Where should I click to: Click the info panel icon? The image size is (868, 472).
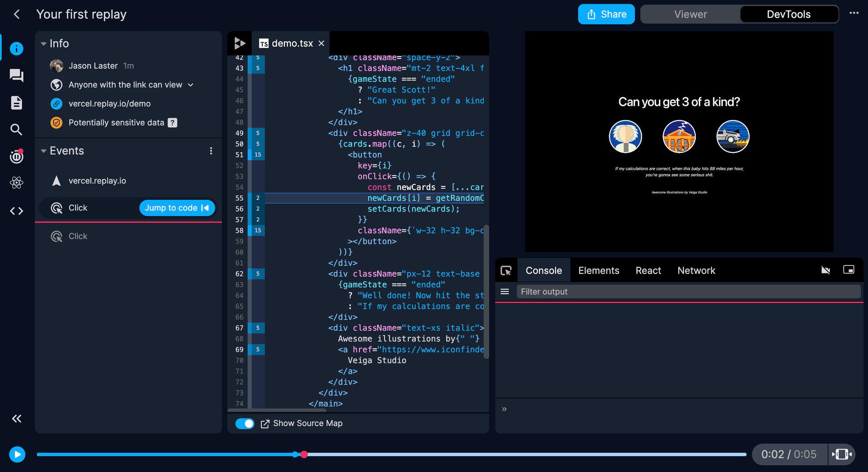pyautogui.click(x=16, y=48)
